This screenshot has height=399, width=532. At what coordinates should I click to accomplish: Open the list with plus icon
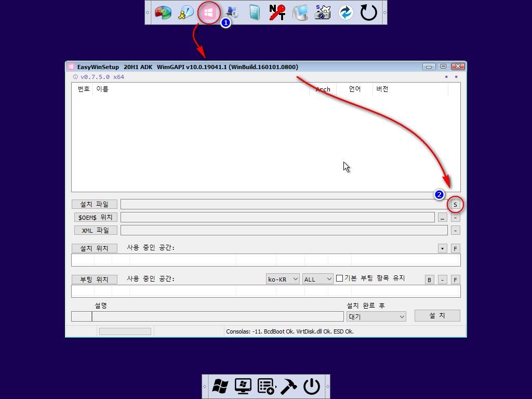click(x=267, y=387)
